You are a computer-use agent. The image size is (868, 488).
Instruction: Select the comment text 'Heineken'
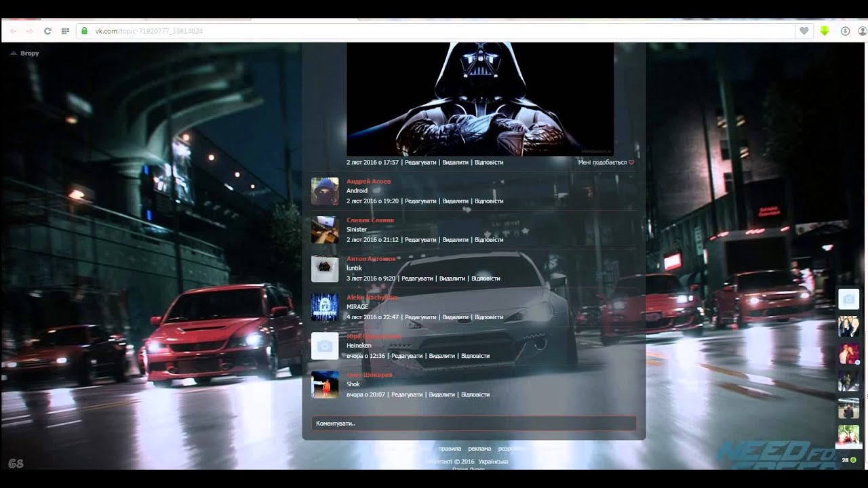359,346
